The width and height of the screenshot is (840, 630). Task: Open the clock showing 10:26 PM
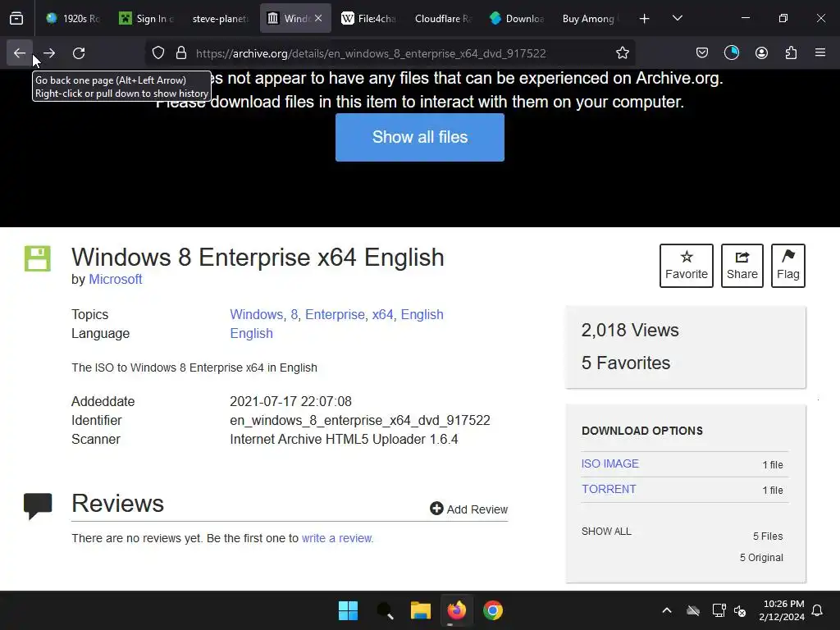pos(782,610)
